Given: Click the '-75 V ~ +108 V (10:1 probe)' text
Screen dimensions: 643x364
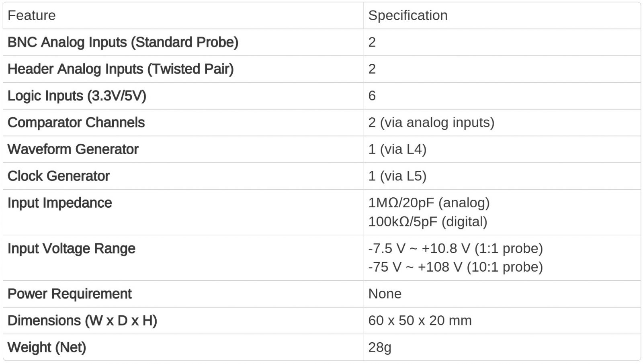Looking at the screenshot, I should coord(455,267).
